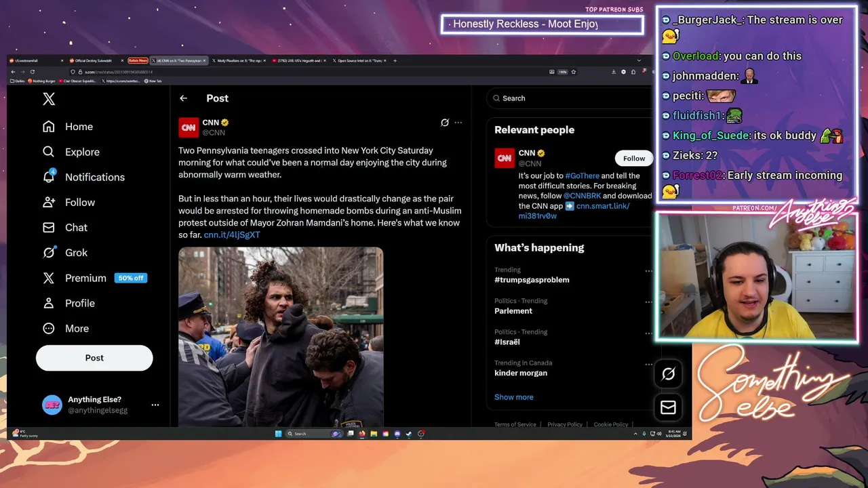The width and height of the screenshot is (868, 488).
Task: Follow CNN in Relevant people
Action: click(x=634, y=159)
